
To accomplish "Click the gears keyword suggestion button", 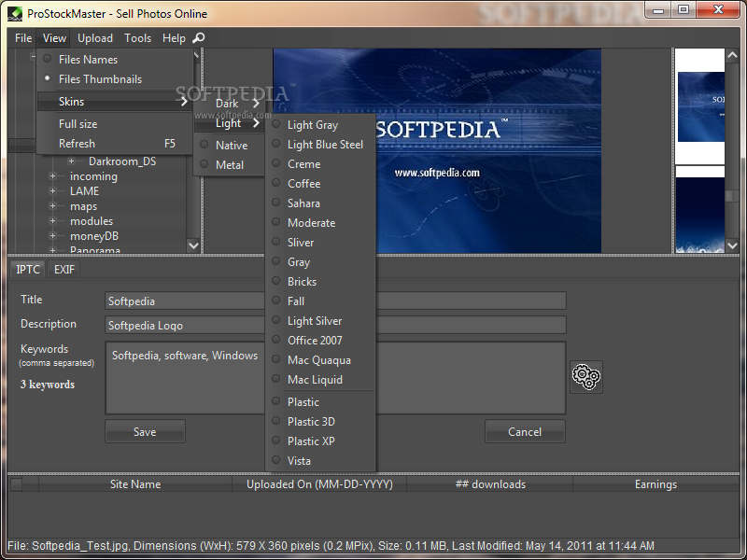I will (x=586, y=377).
